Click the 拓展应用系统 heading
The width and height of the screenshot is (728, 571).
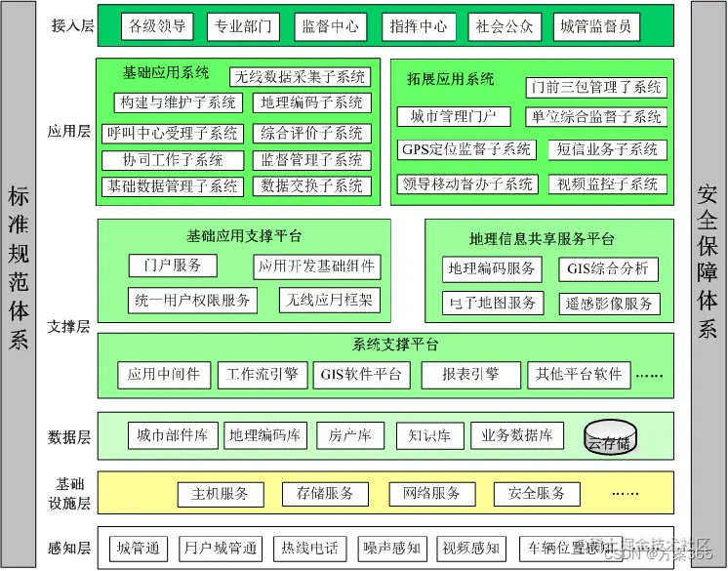pyautogui.click(x=450, y=79)
